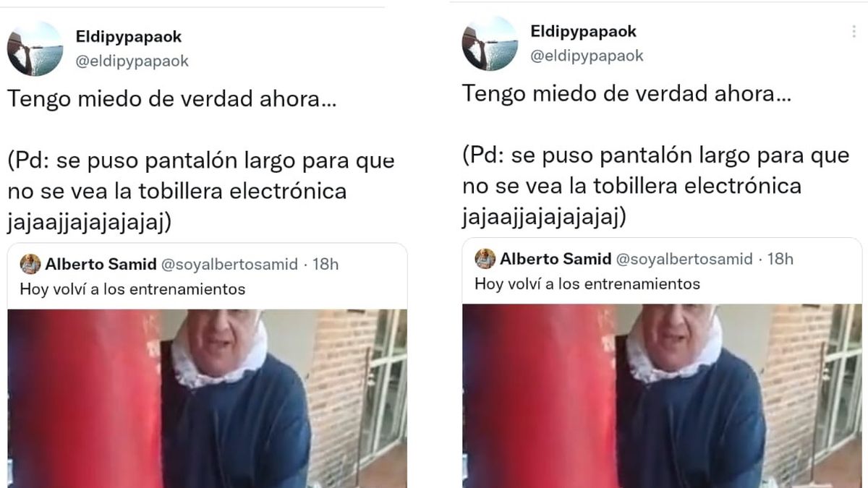Open the 'Hoy volví a los entrenamientos' text in left tweet

point(132,290)
